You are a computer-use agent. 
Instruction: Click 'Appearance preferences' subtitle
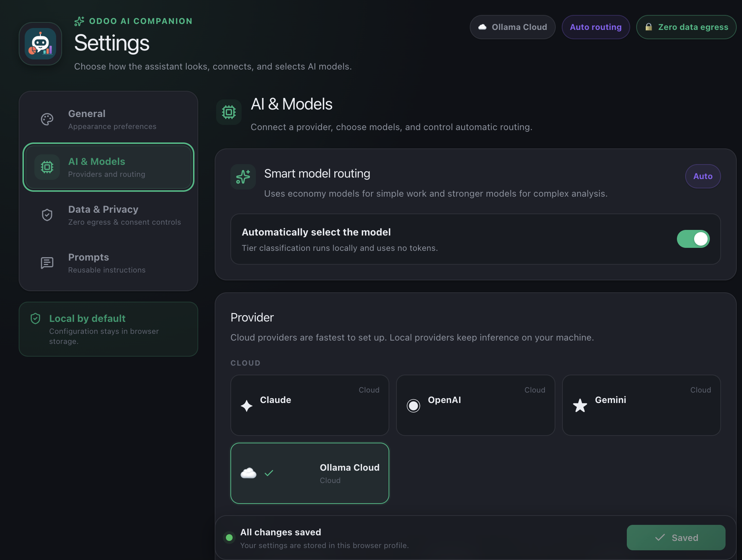tap(112, 126)
